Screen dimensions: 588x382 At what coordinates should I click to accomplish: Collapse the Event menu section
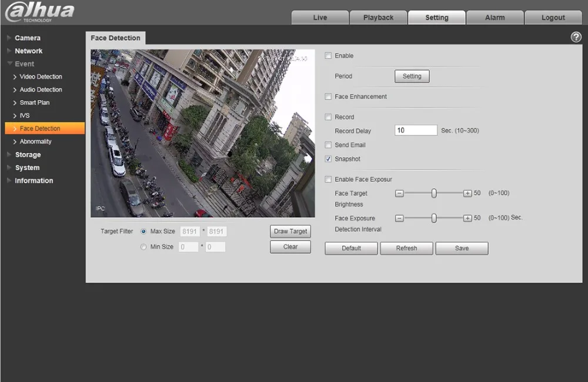click(x=24, y=64)
